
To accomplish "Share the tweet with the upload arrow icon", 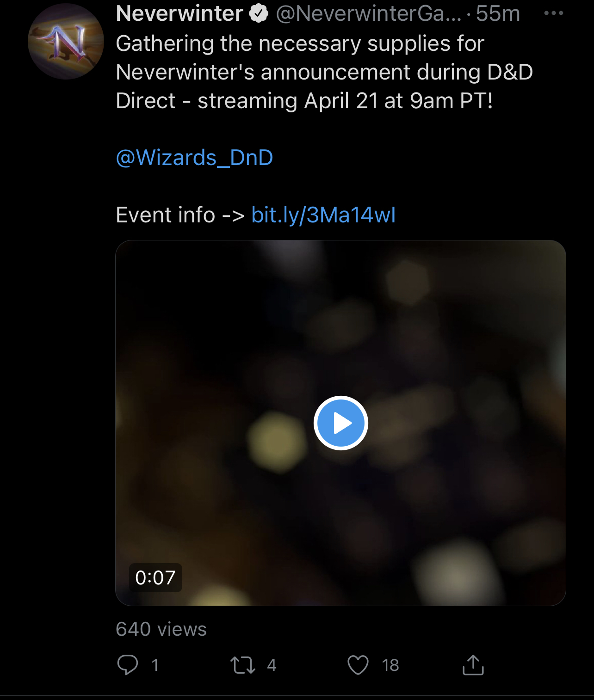I will coord(473,665).
